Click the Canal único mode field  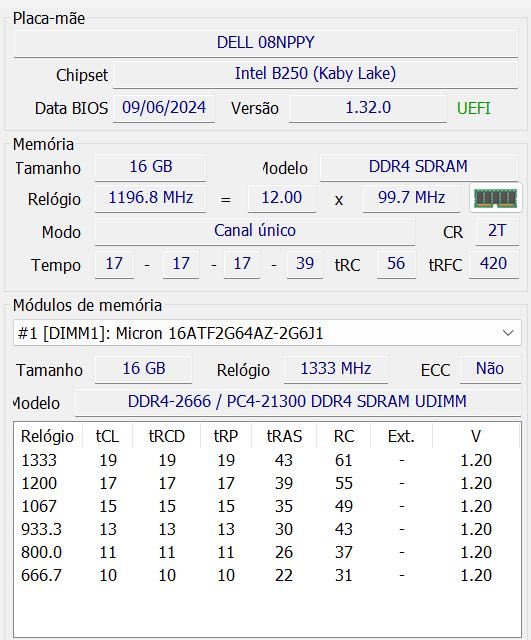coord(255,231)
